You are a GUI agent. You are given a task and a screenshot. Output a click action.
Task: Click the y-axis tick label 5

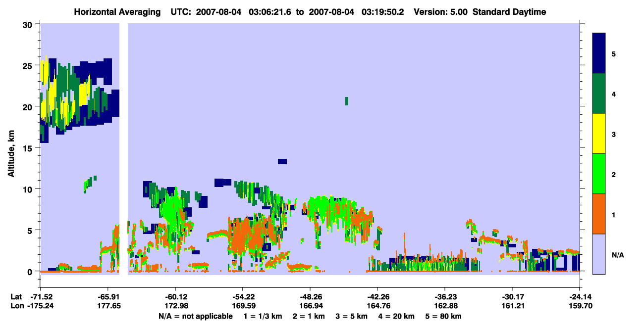(31, 230)
